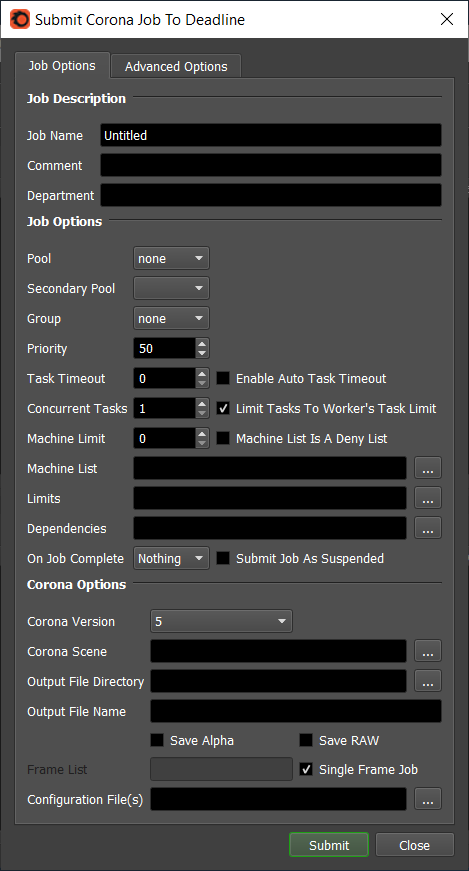This screenshot has height=871, width=469.
Task: Click the Job Name text field
Action: 271,136
